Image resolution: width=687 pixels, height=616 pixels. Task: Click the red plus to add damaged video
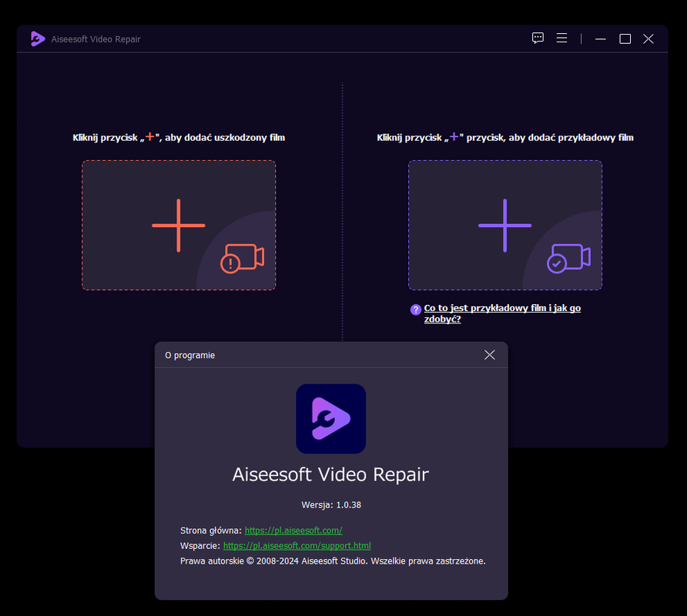[179, 225]
